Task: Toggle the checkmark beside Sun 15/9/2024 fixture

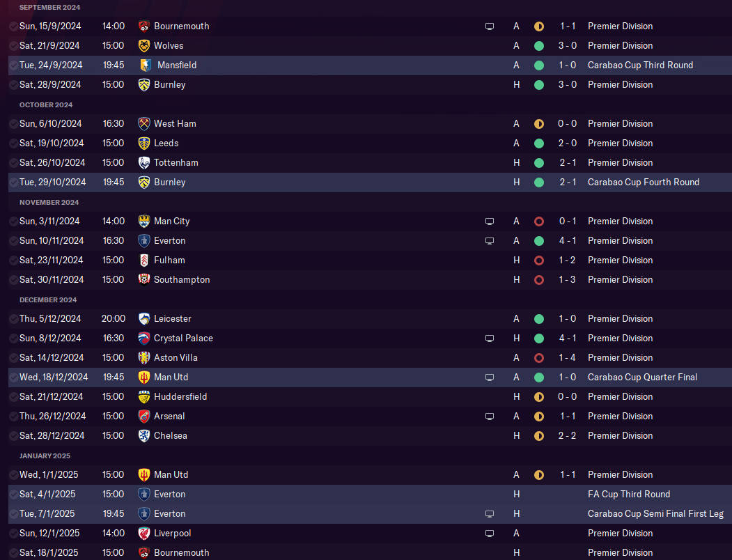Action: coord(13,26)
